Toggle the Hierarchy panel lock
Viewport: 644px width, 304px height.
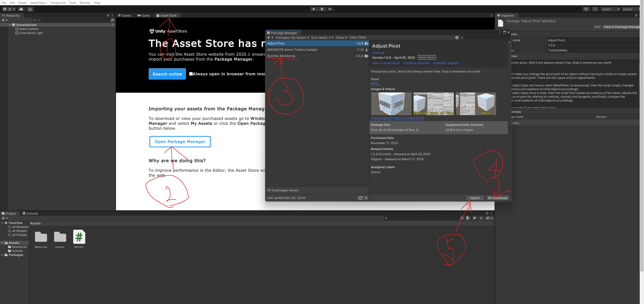click(108, 15)
